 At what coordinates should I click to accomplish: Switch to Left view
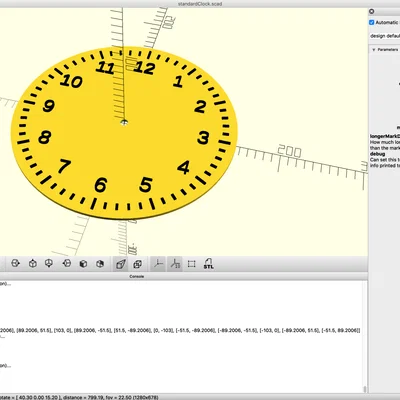click(66, 264)
